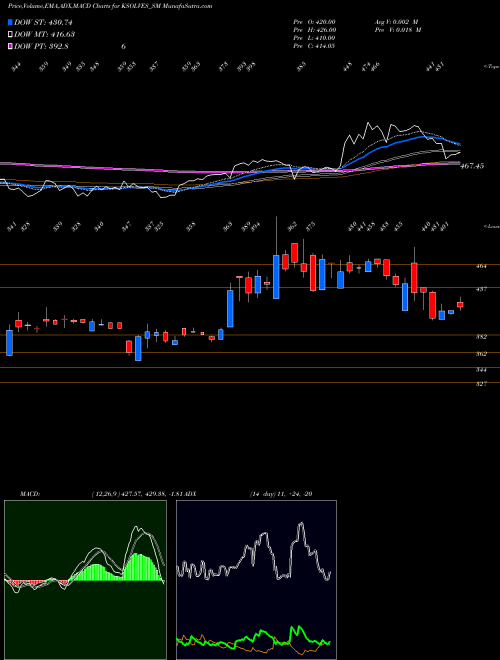Viewport: 500px width, 660px height.
Task: Click the 464 price level label
Action: point(482,266)
